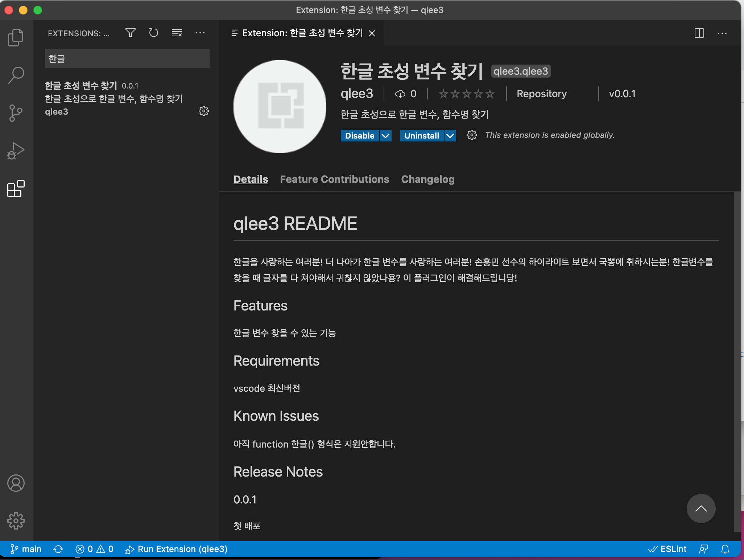Open the Explorer view icon
Image resolution: width=744 pixels, height=560 pixels.
point(16,38)
